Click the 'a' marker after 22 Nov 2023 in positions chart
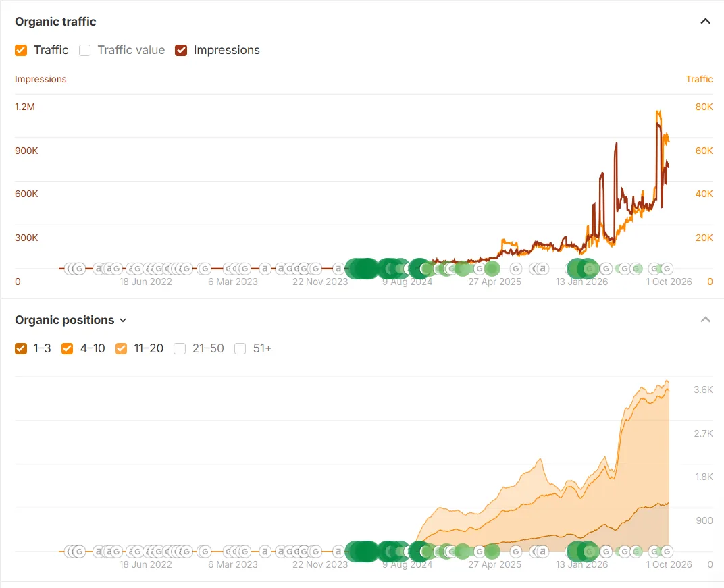Image resolution: width=724 pixels, height=588 pixels. coord(338,551)
